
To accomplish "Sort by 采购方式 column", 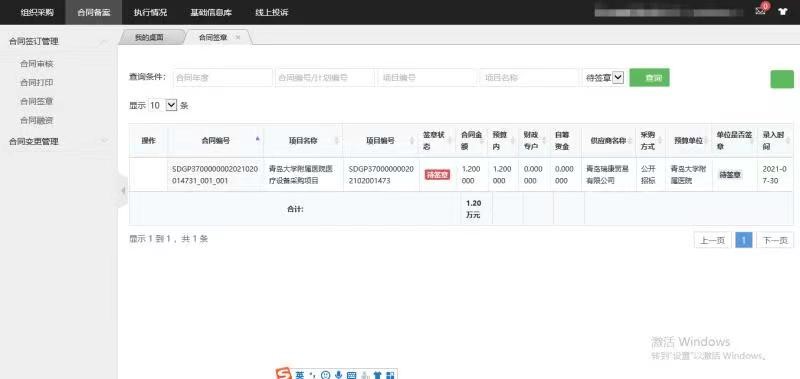I will click(660, 141).
